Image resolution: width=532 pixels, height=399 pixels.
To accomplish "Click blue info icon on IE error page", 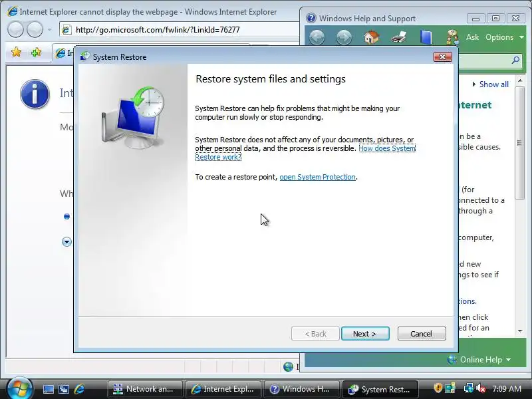I will tap(35, 94).
